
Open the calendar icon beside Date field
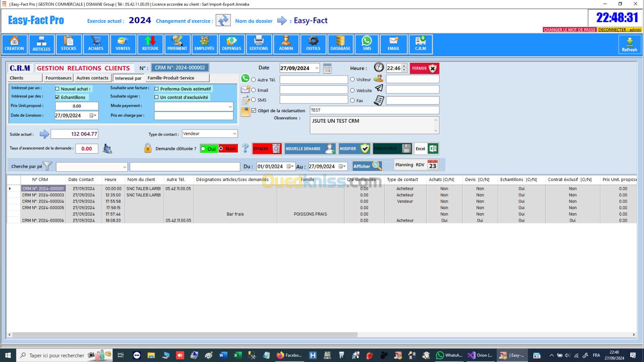pyautogui.click(x=327, y=68)
